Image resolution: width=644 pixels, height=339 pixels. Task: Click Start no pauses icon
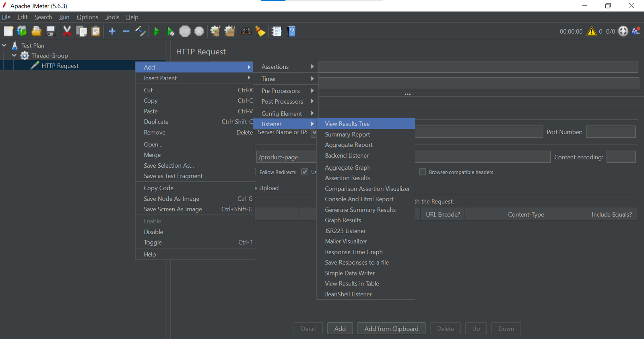click(171, 31)
